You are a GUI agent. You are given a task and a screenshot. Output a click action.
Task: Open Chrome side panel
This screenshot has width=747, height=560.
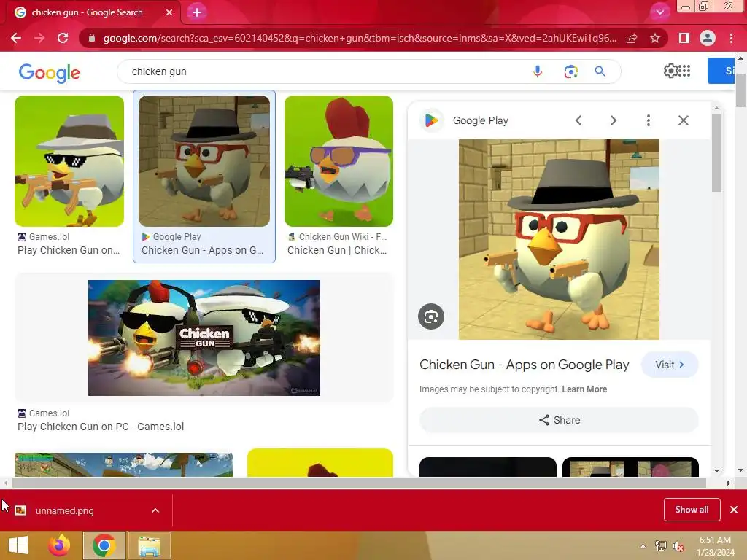pyautogui.click(x=684, y=38)
